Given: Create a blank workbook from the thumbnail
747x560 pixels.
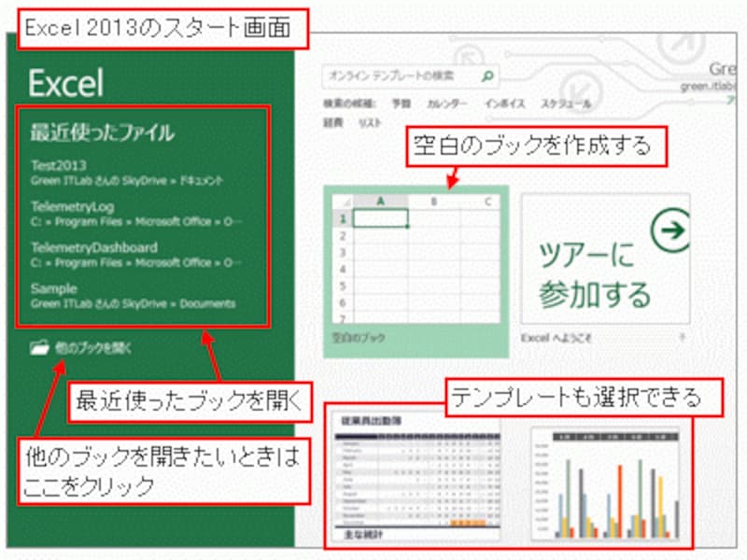Looking at the screenshot, I should point(416,259).
